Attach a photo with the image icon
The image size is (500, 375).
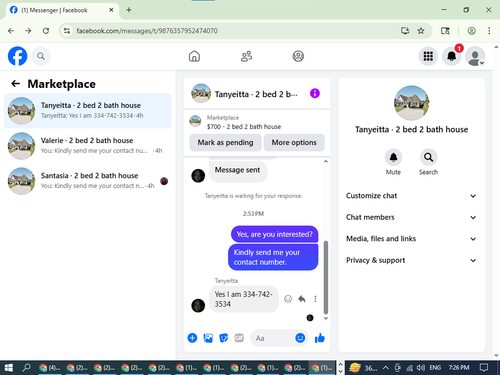[x=208, y=338]
